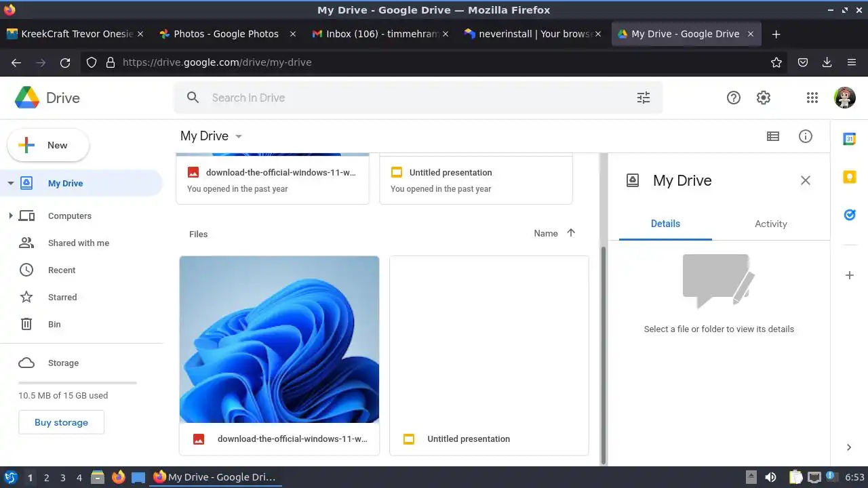Open the Google account avatar
Screen dimensions: 868x488
844,98
